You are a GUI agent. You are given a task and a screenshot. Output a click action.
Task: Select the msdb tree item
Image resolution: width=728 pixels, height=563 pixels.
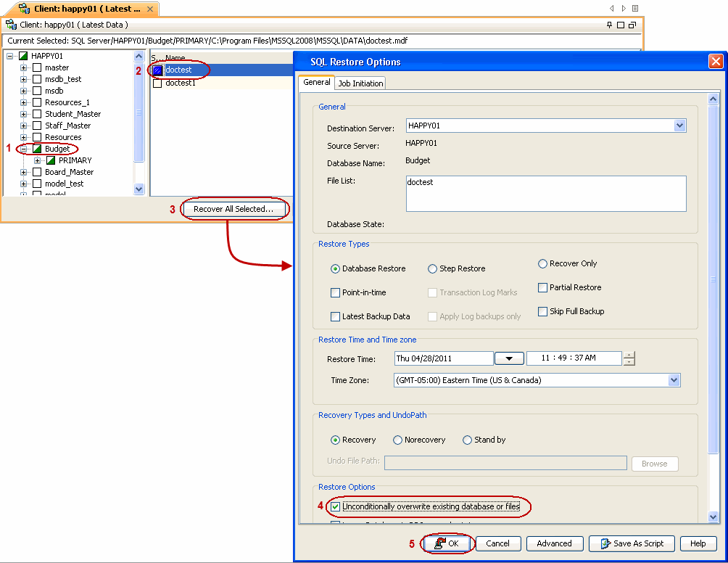54,91
